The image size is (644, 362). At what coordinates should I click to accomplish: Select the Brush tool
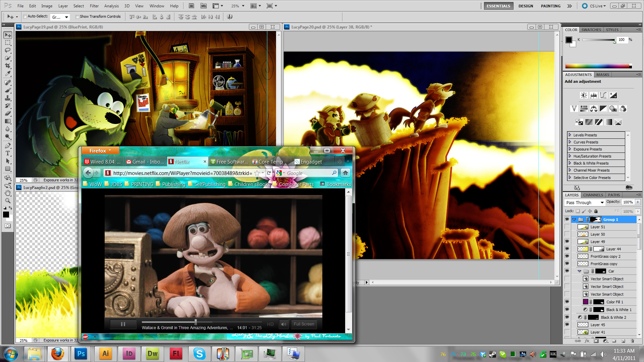point(8,90)
